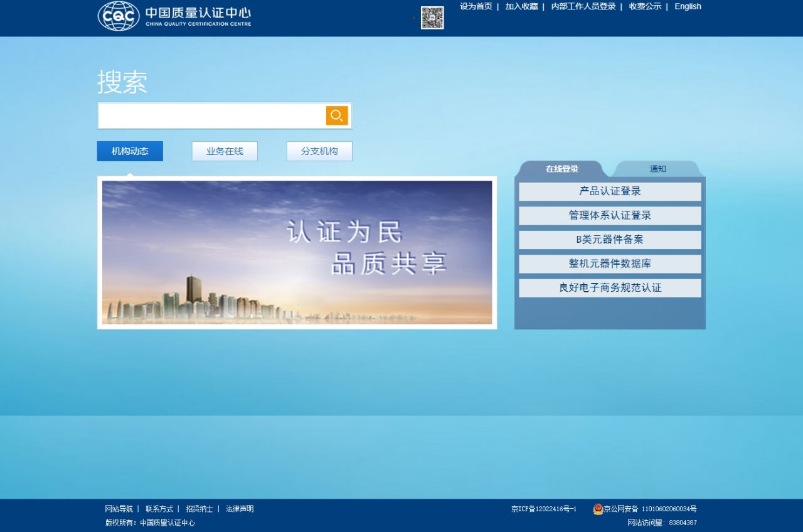Open 管理体系认证登录 entry
The image size is (803, 532).
pyautogui.click(x=609, y=215)
